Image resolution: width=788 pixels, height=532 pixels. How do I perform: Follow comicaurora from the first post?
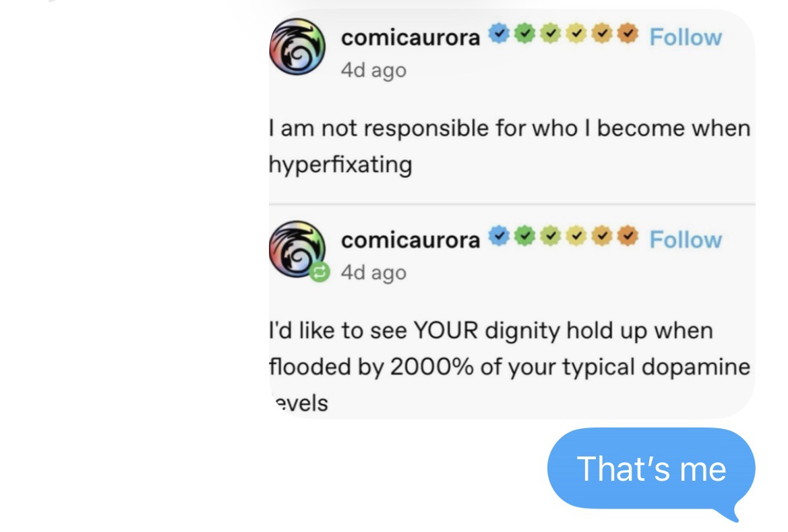pyautogui.click(x=685, y=36)
